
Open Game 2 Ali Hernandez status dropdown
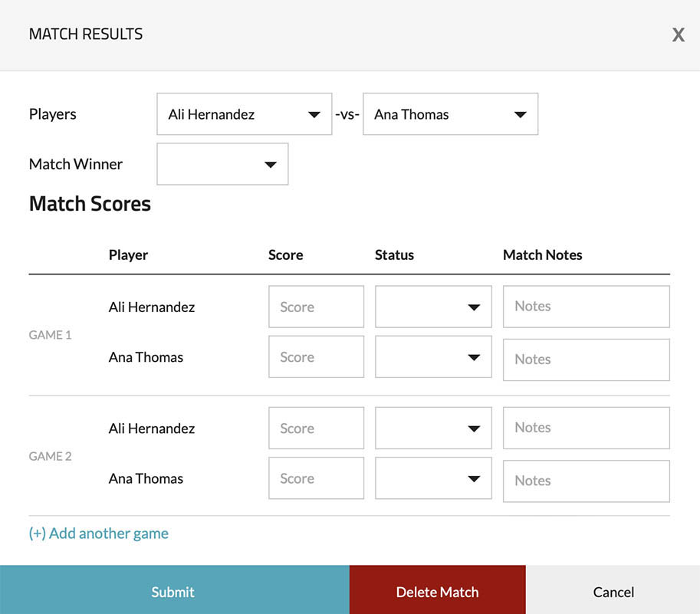pyautogui.click(x=433, y=428)
